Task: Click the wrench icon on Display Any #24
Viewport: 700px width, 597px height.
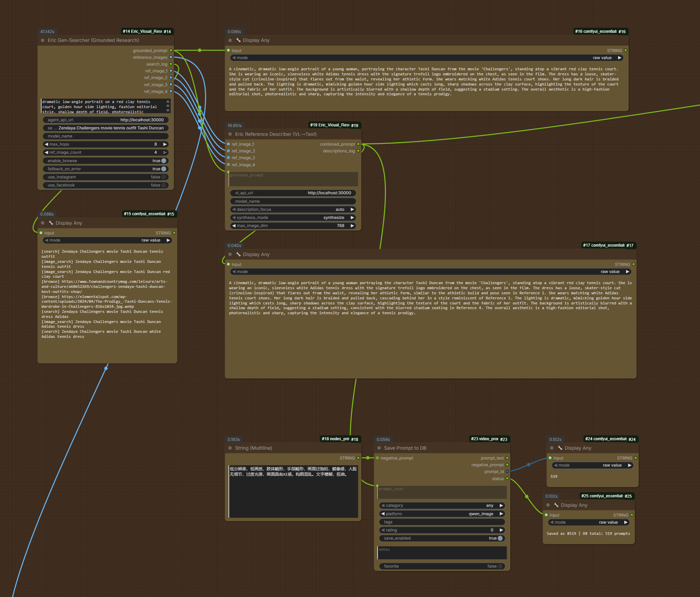Action: (x=560, y=448)
